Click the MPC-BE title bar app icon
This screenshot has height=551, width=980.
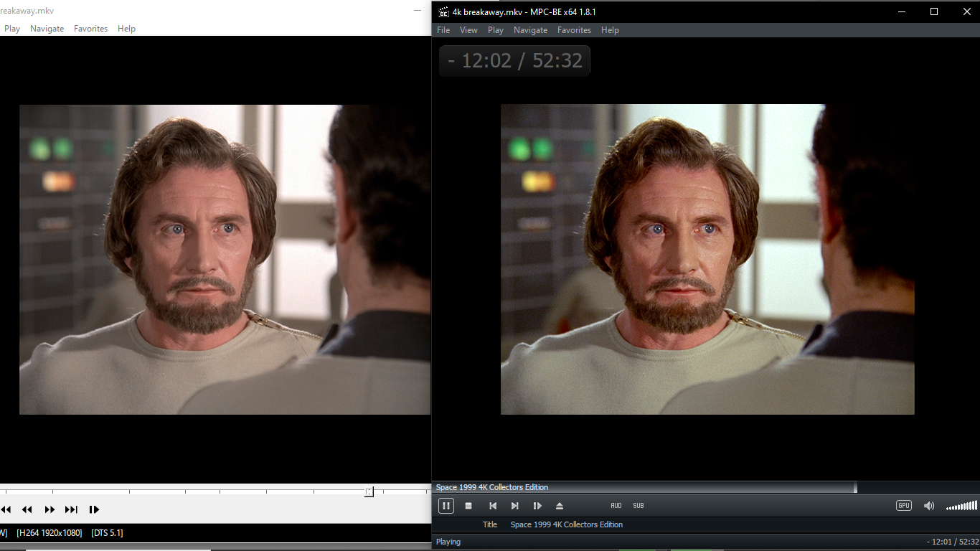click(443, 11)
